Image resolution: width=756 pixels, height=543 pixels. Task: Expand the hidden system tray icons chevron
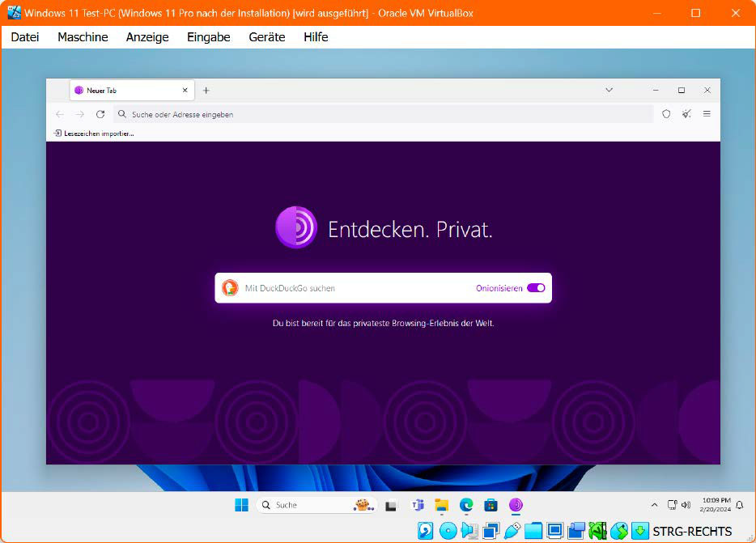654,505
